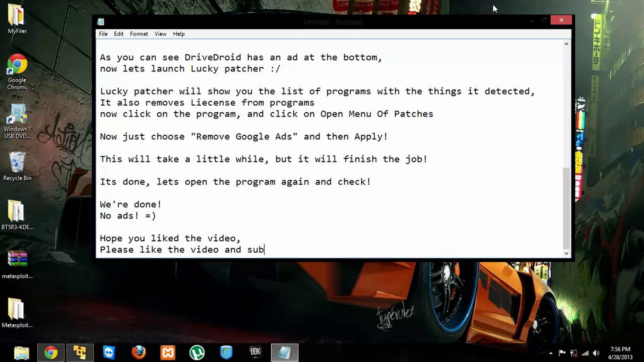The image size is (644, 362).
Task: Open the Format menu in Notepad
Action: (139, 34)
